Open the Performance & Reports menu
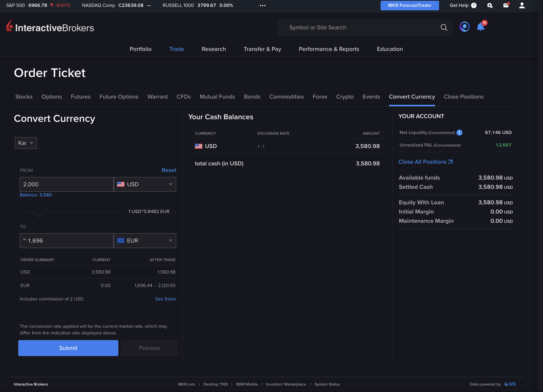Screen dimensions: 543x392 coord(329,49)
